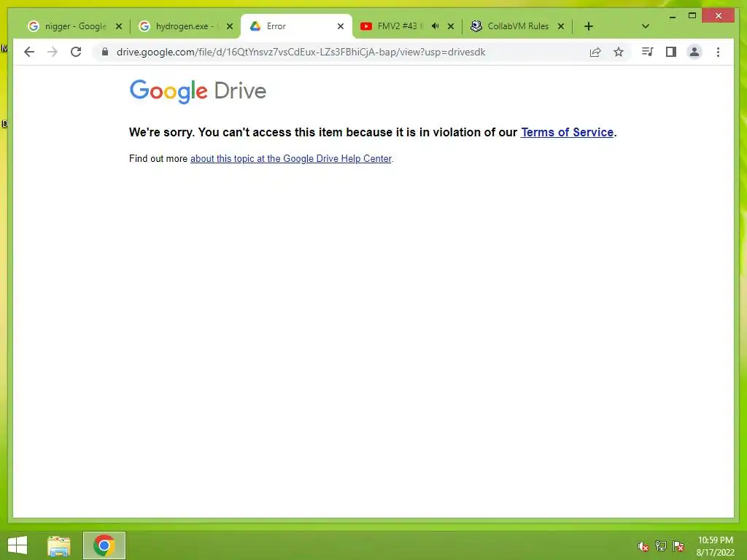
Task: Open the Google Drive Help Center link
Action: tap(291, 158)
